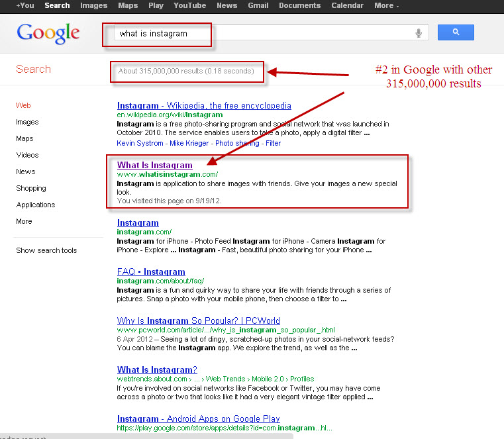Screen dimensions: 504x439
Task: Click the webtrends.about.com breadcrumb text
Action: click(x=215, y=379)
